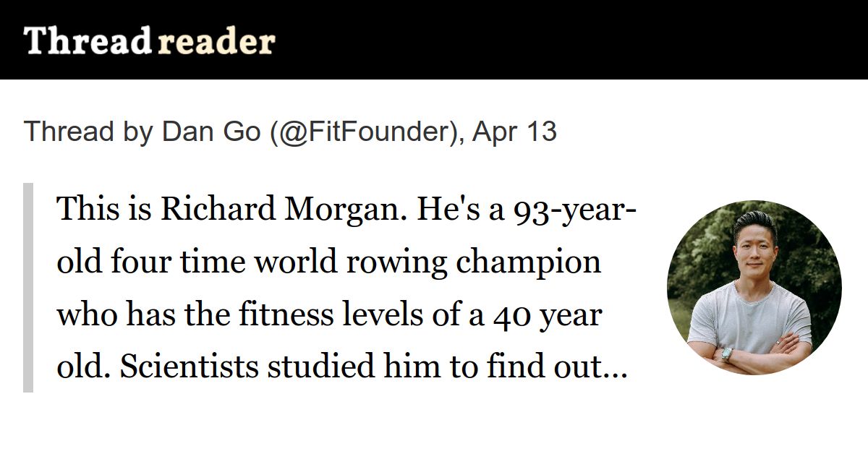Click the cream 'reader' word in logo
Screen dimensions: 868x454
(216, 42)
